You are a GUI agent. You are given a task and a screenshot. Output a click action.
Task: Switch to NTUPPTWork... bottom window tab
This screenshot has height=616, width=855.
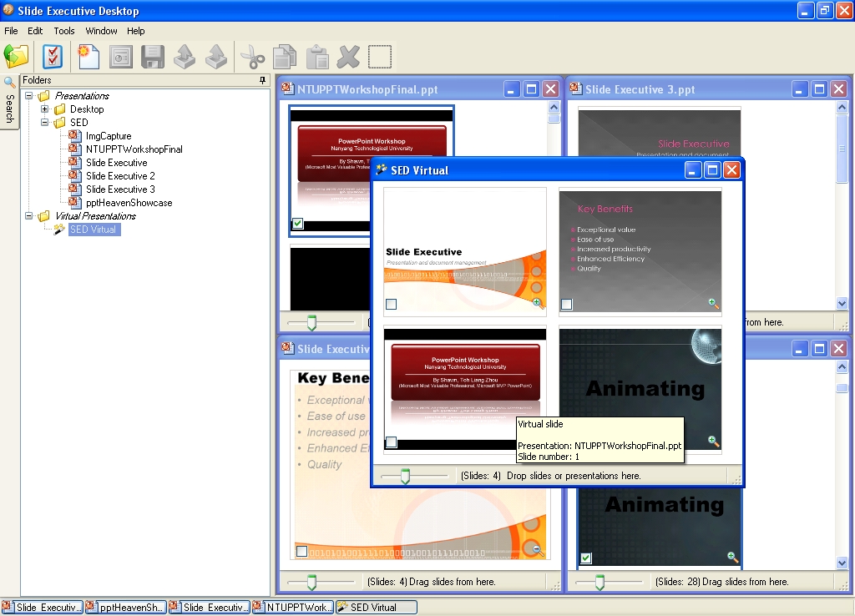[x=292, y=608]
